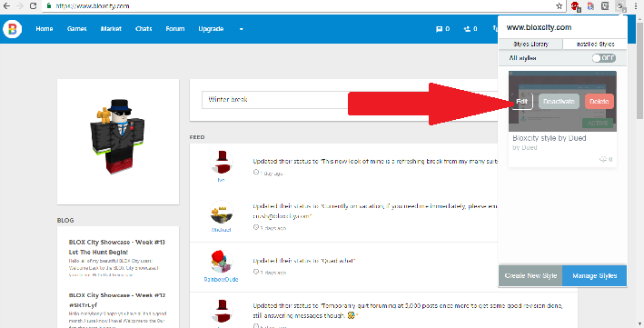Open Manage Styles
The height and width of the screenshot is (328, 644).
595,276
